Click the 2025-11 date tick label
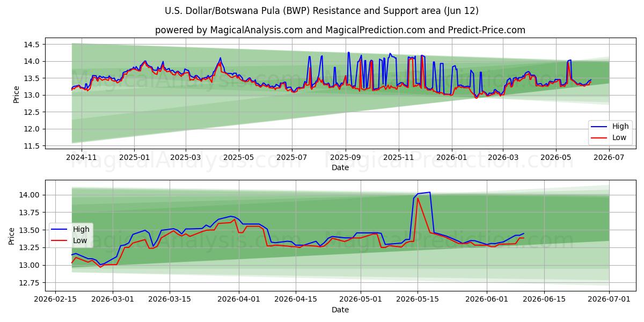The width and height of the screenshot is (644, 322). (x=398, y=157)
